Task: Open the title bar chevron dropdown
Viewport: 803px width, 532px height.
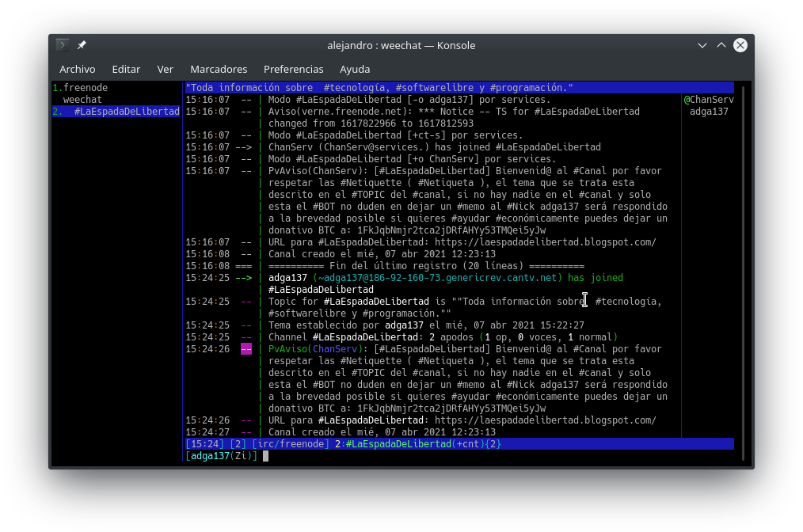Action: coord(702,45)
